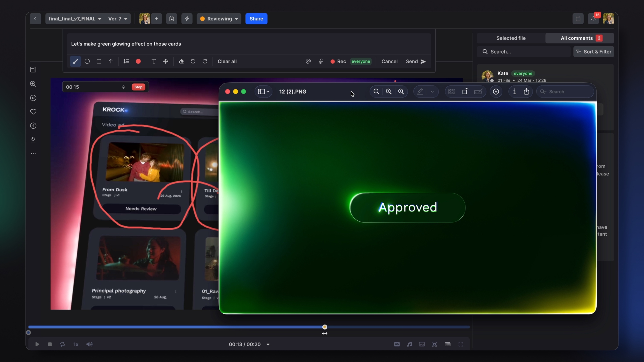
Task: Switch to All comments tab
Action: [x=580, y=38]
